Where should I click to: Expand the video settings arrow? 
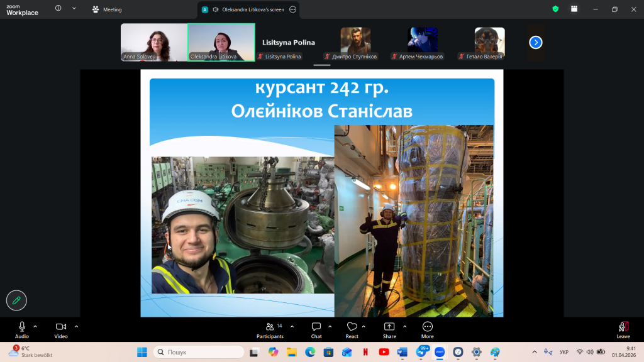tap(77, 326)
